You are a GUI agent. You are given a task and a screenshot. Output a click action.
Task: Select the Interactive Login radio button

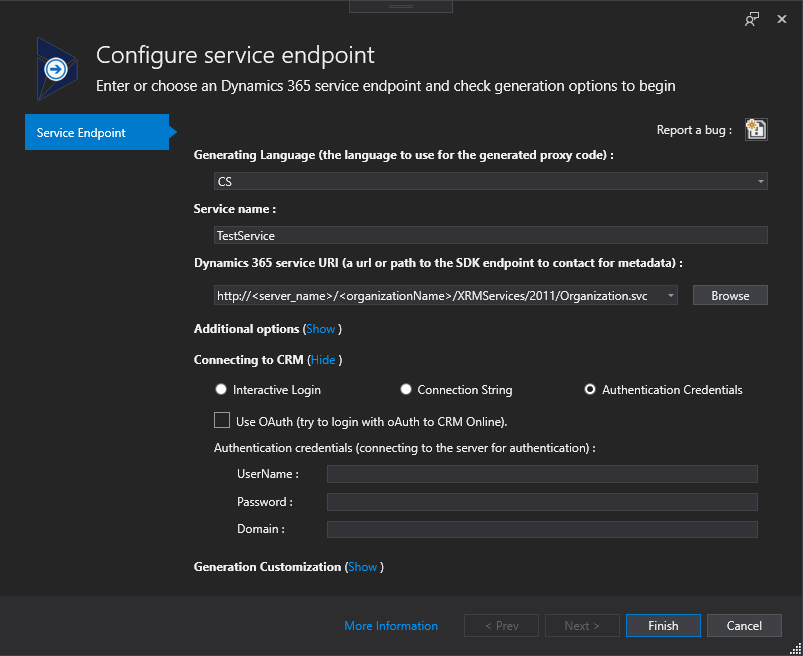click(221, 389)
